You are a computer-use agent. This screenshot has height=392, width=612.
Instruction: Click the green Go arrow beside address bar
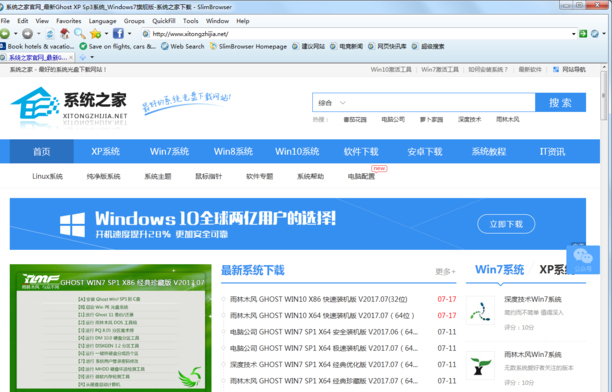click(x=583, y=34)
